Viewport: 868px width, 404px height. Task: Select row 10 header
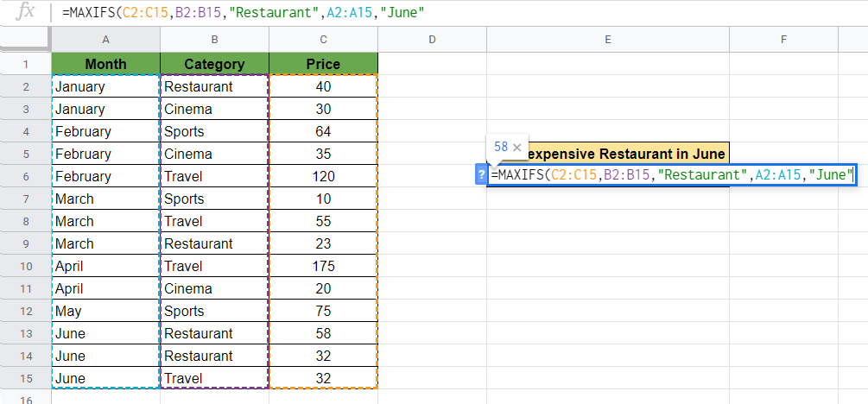coord(25,266)
